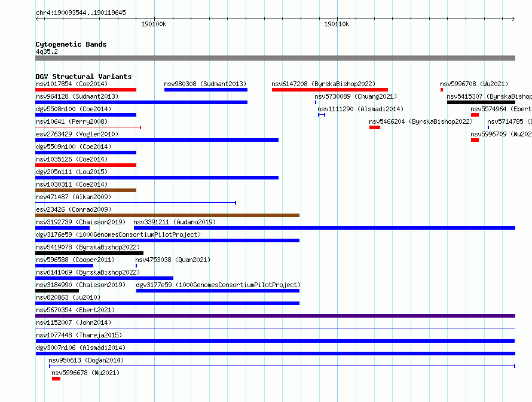
Task: Click the black bar under nsv5415307
Action: [x=481, y=102]
